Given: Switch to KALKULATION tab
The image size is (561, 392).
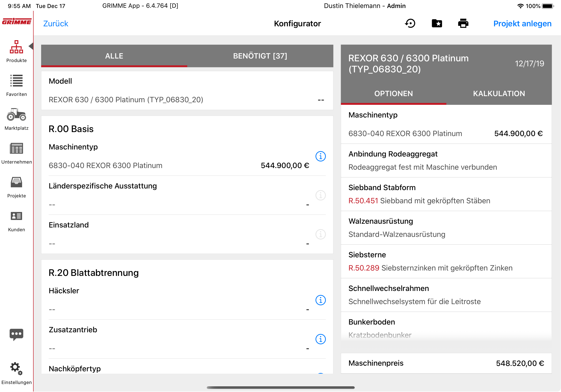Looking at the screenshot, I should click(499, 94).
